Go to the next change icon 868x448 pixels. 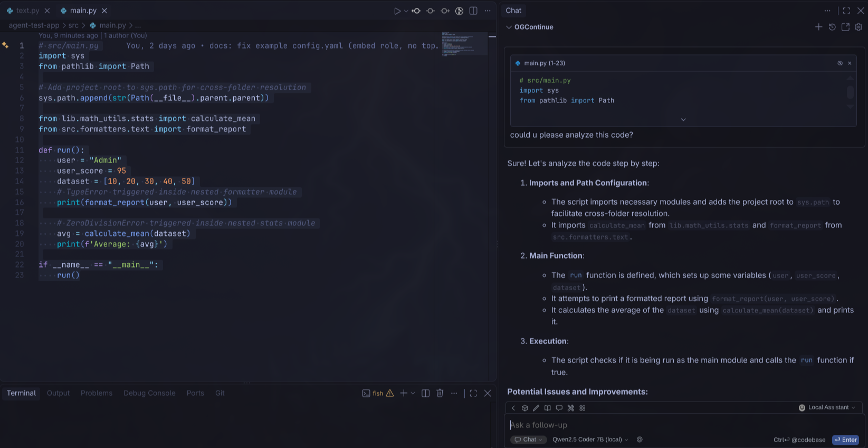click(x=445, y=11)
